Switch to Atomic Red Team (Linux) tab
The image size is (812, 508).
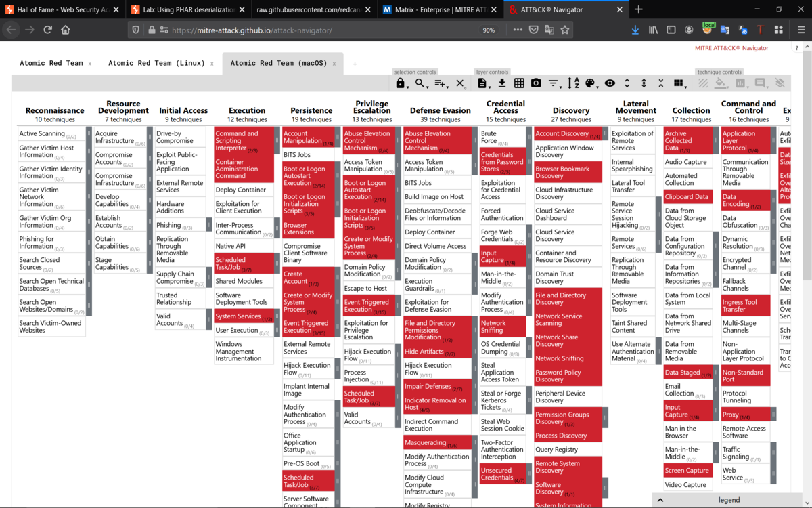(x=156, y=63)
